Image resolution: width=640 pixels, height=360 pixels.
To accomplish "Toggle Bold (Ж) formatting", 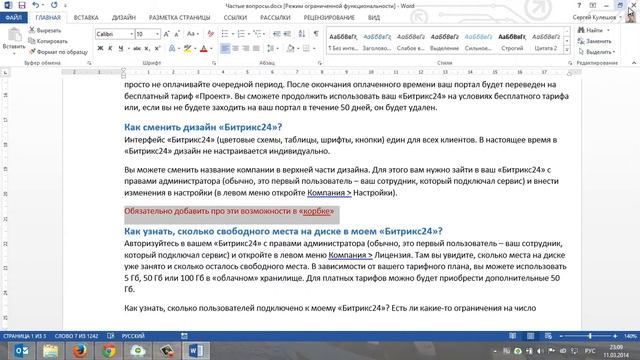I will 100,49.
